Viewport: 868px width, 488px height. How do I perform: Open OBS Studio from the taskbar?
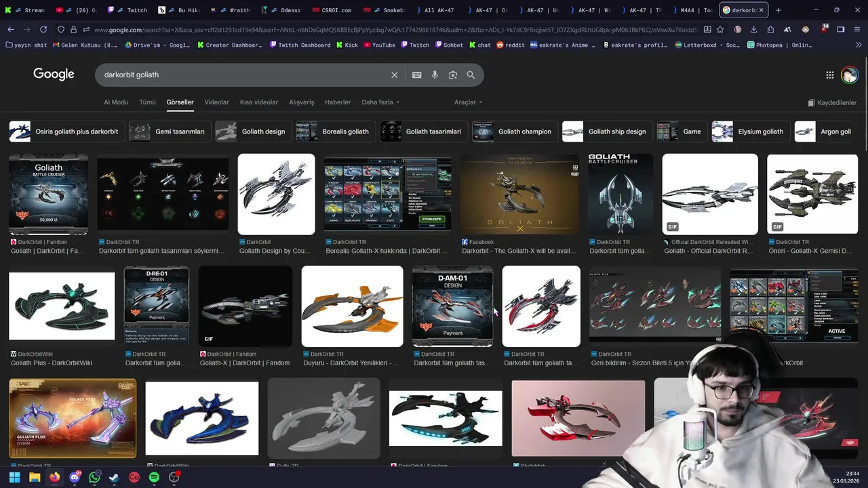(174, 477)
